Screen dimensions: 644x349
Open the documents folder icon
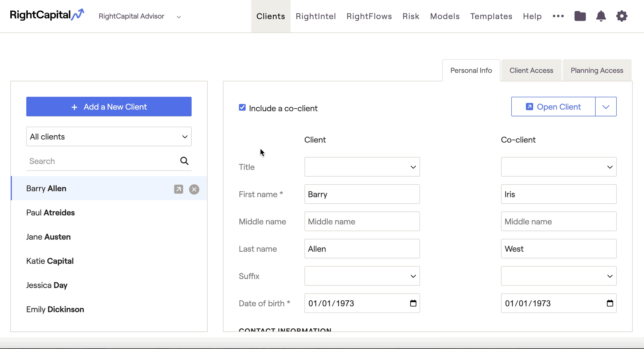[x=580, y=16]
